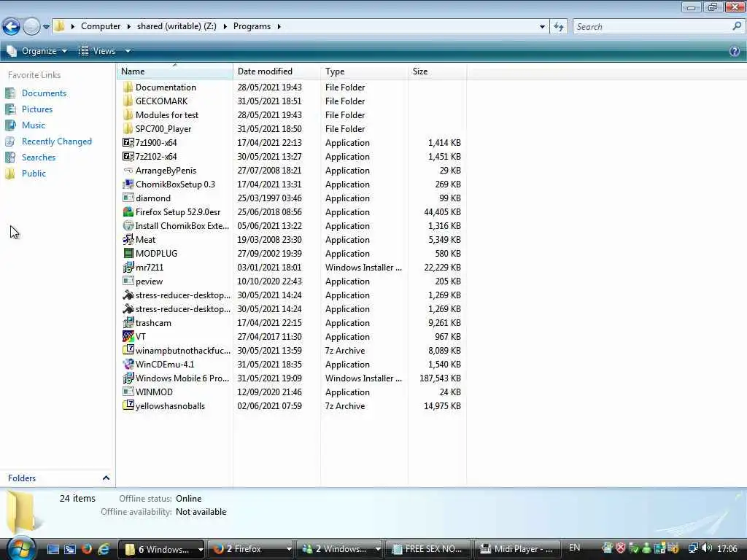This screenshot has height=560, width=747.
Task: Select the trashcam application icon
Action: point(128,323)
